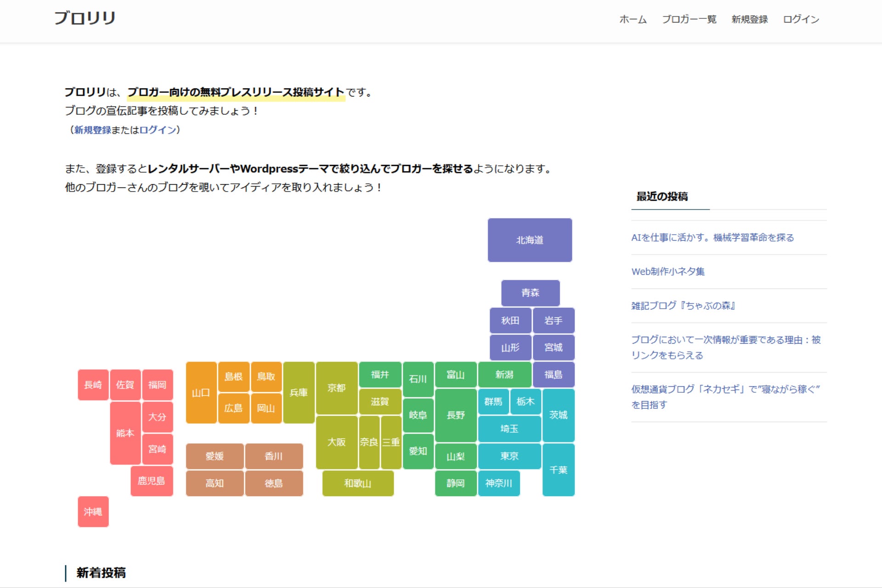This screenshot has height=588, width=882.
Task: Open 新規登録 in the top navigation
Action: (x=749, y=19)
